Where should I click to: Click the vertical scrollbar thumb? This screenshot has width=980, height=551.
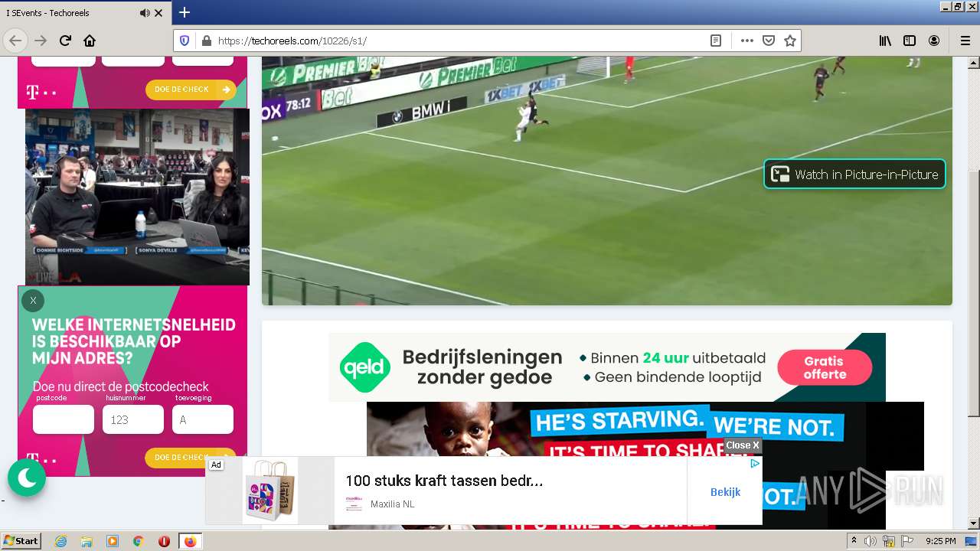[974, 293]
